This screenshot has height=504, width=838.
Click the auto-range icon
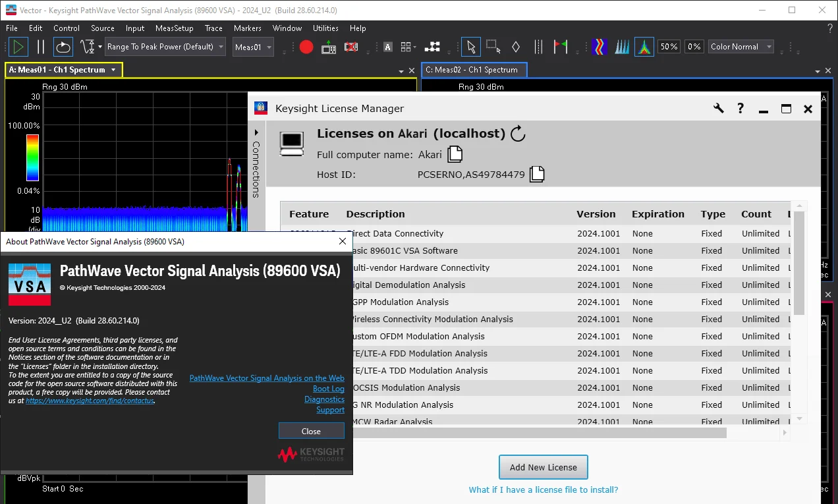87,47
